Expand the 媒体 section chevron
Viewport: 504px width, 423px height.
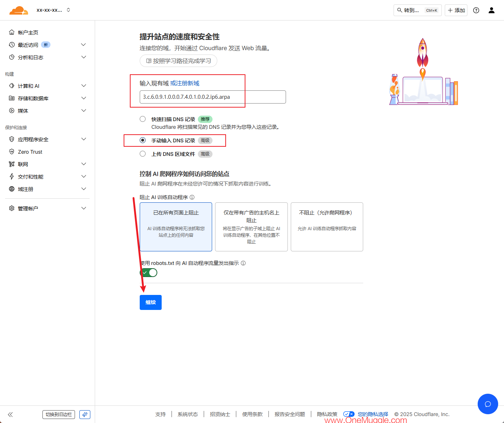click(x=83, y=111)
